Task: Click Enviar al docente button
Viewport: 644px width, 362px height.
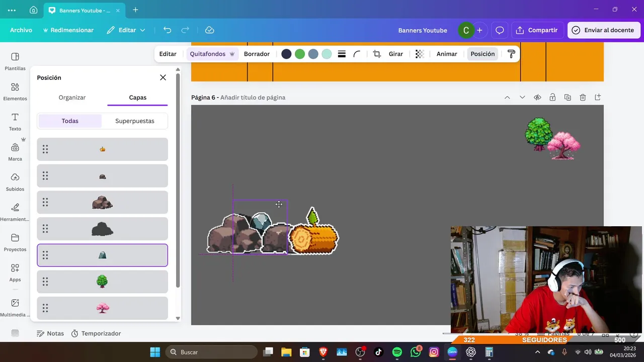Action: click(x=603, y=30)
